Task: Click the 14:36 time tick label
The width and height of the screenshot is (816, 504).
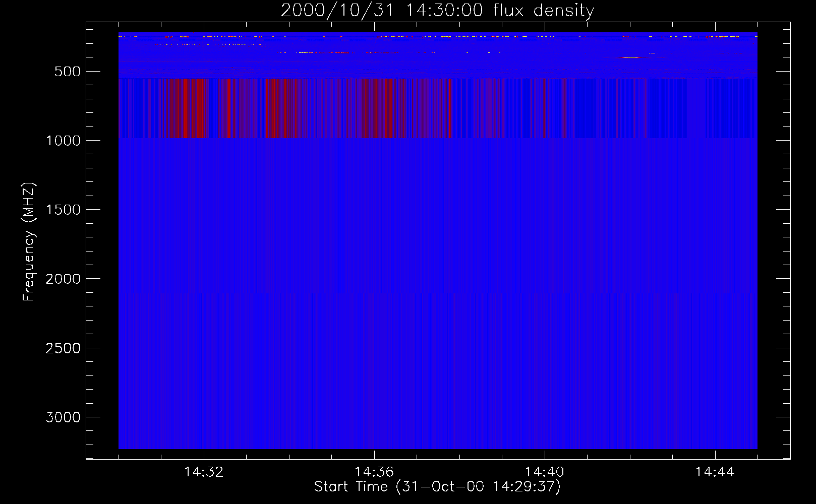Action: (374, 472)
